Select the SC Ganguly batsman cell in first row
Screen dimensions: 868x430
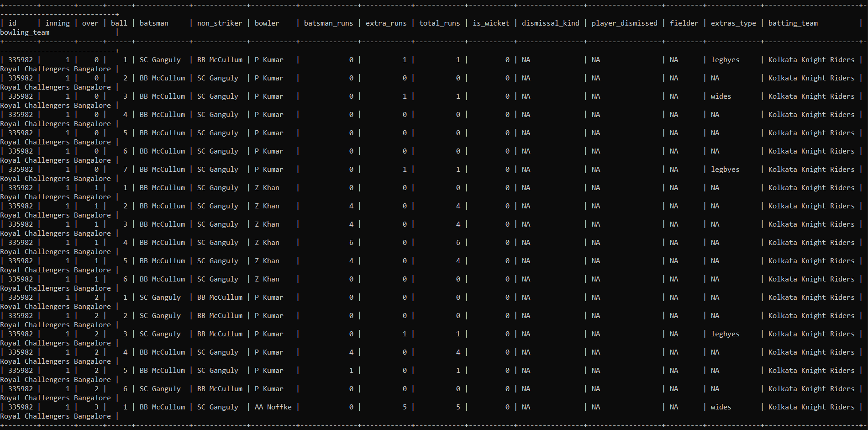point(160,59)
